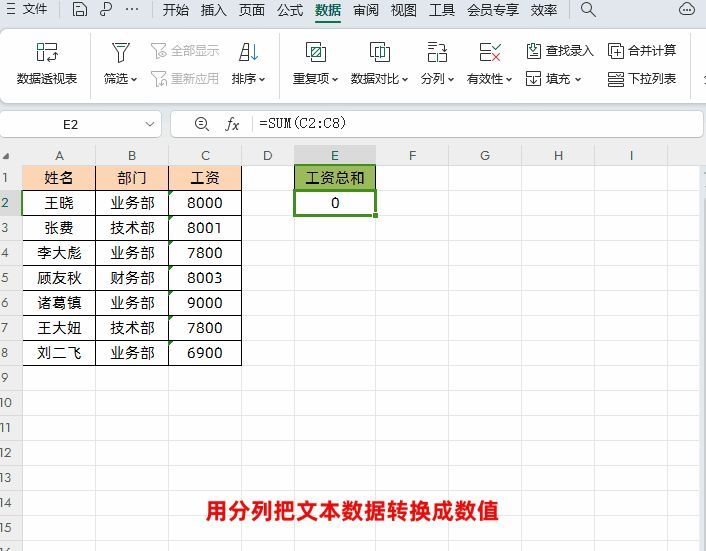Click the 排序 sort icon
Viewport: 706px width, 551px height.
coord(249,52)
